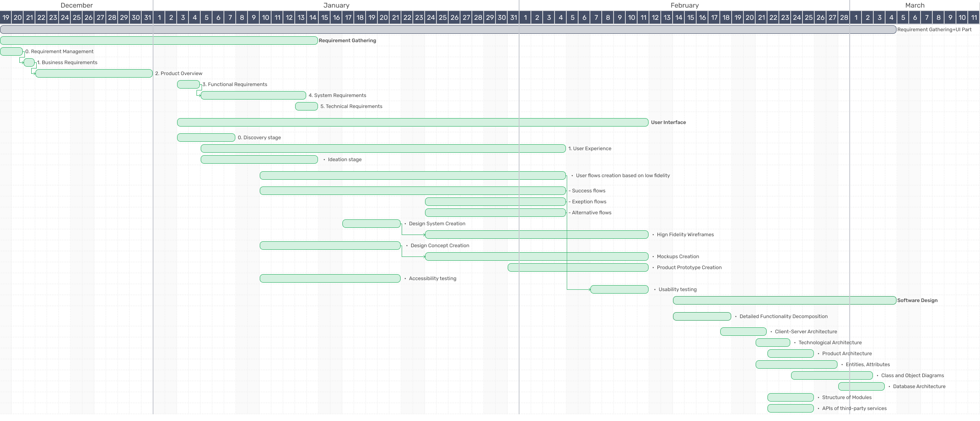Select the Discovery stage task bar
Viewport: 980px width, 421px height.
[x=206, y=138]
